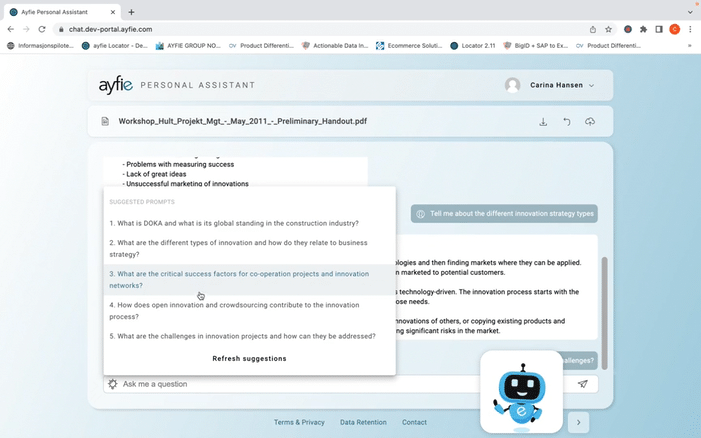Click the chat conversation scrollbar
The height and width of the screenshot is (438, 701).
(x=604, y=313)
